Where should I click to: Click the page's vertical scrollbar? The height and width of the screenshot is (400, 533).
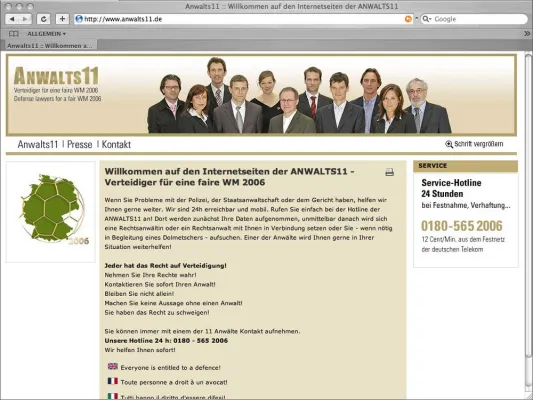528,224
